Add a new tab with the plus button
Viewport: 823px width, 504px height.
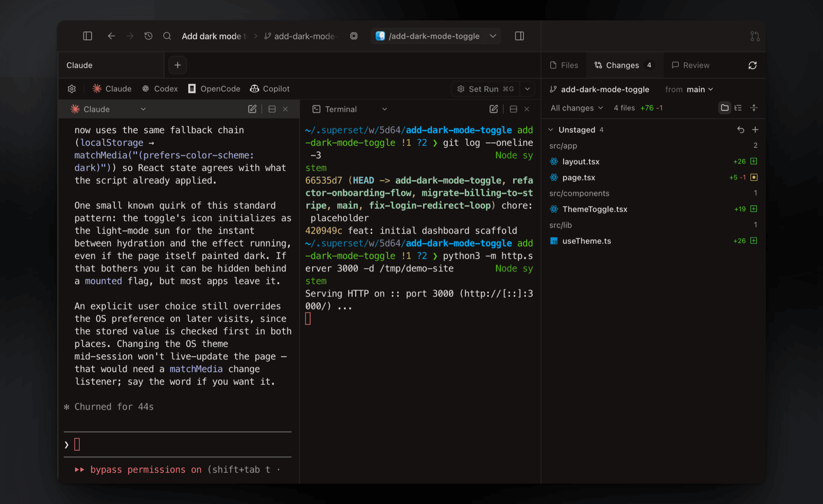pos(178,65)
